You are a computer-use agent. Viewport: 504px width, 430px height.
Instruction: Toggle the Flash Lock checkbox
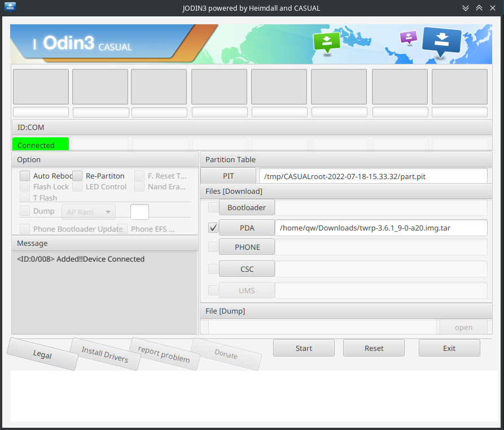[x=25, y=186]
